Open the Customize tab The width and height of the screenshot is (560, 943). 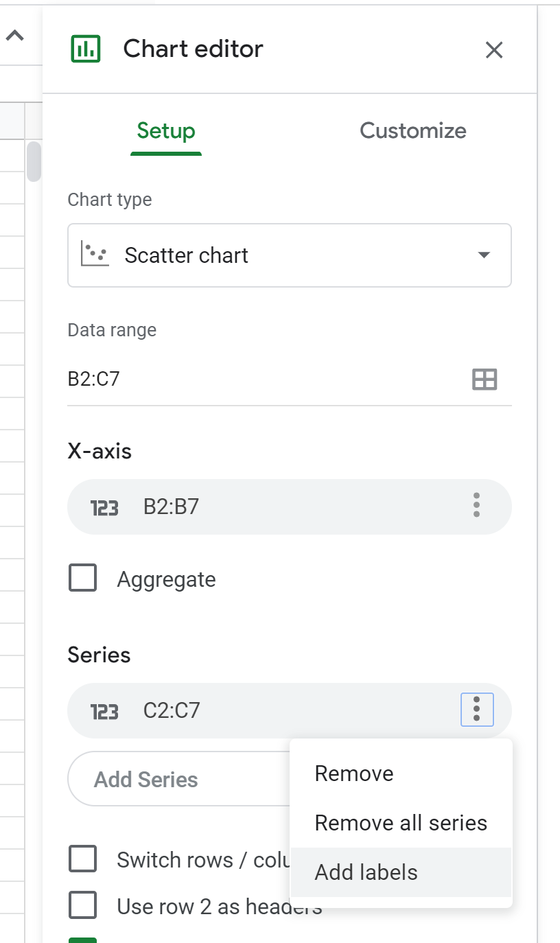(412, 130)
